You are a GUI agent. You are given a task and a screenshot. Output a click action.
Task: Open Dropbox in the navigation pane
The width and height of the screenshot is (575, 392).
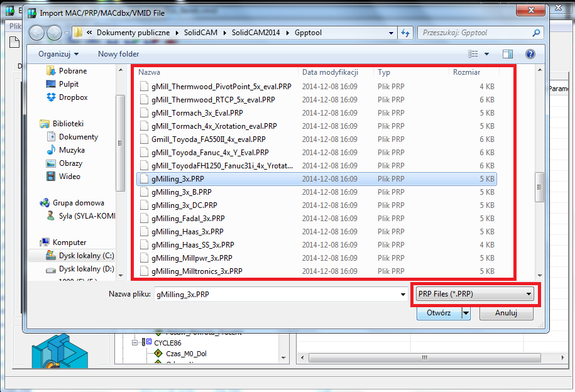(73, 97)
